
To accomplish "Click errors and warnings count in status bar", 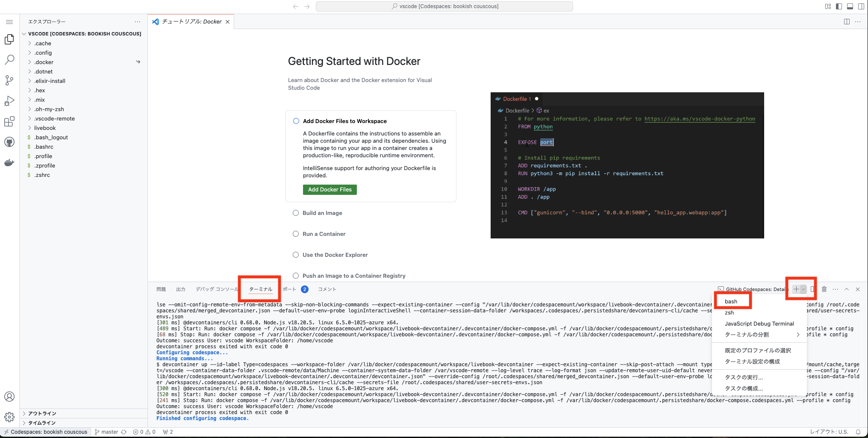I will tap(144, 432).
